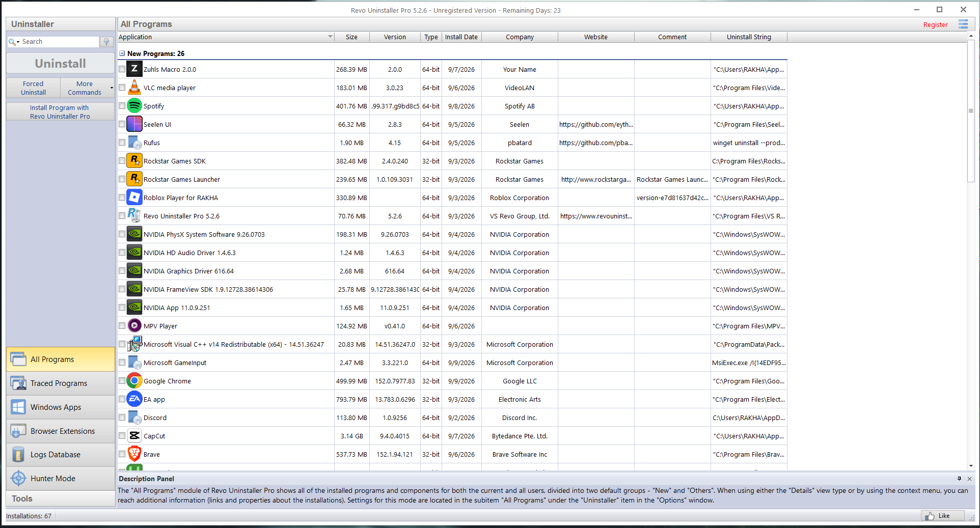The width and height of the screenshot is (980, 528).
Task: Sort by the Size column header
Action: [x=352, y=37]
